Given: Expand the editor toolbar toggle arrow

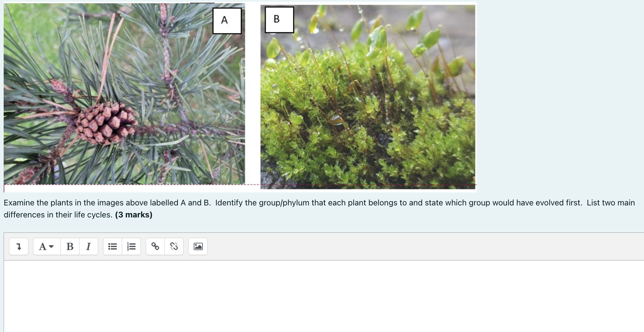Looking at the screenshot, I should click(x=19, y=246).
